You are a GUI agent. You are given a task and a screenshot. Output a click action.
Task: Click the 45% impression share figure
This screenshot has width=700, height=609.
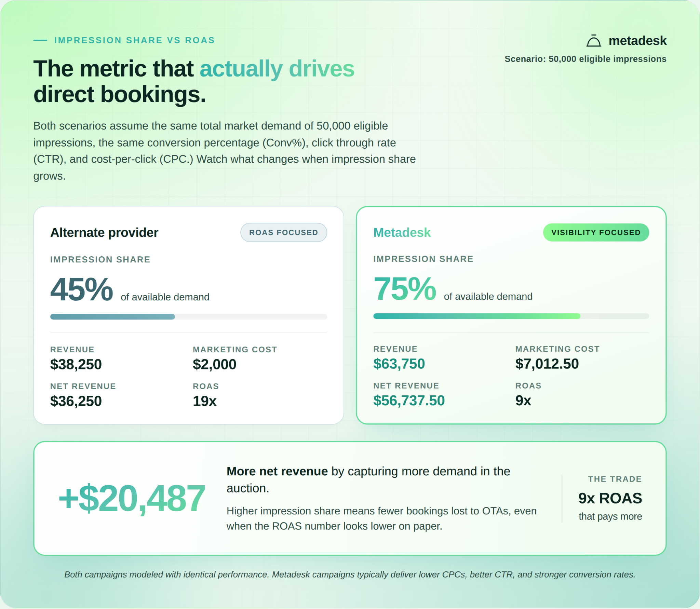(x=82, y=289)
